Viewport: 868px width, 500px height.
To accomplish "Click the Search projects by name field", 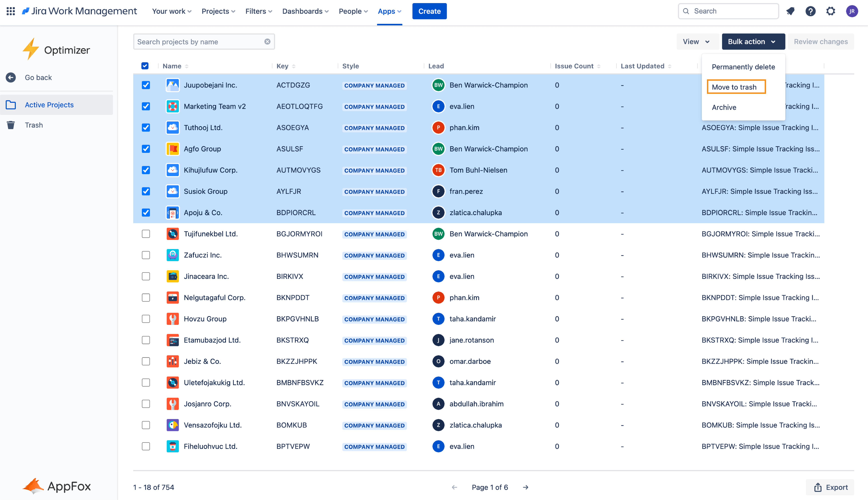I will tap(199, 42).
